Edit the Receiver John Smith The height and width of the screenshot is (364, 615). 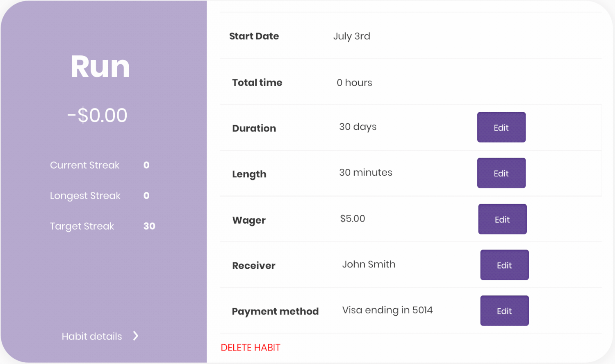pyautogui.click(x=504, y=265)
